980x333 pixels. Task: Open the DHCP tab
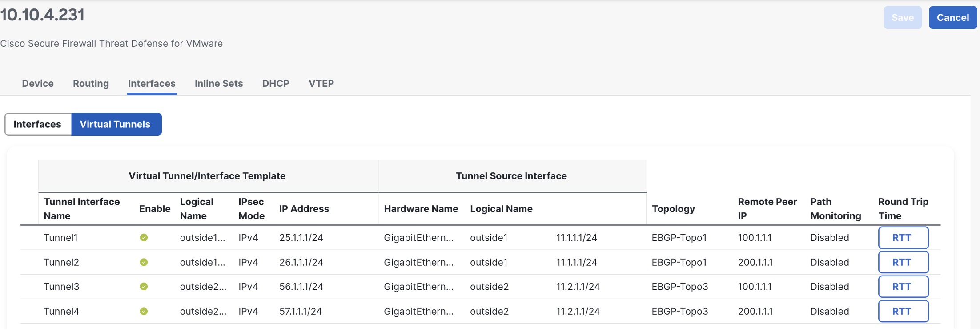click(x=276, y=84)
